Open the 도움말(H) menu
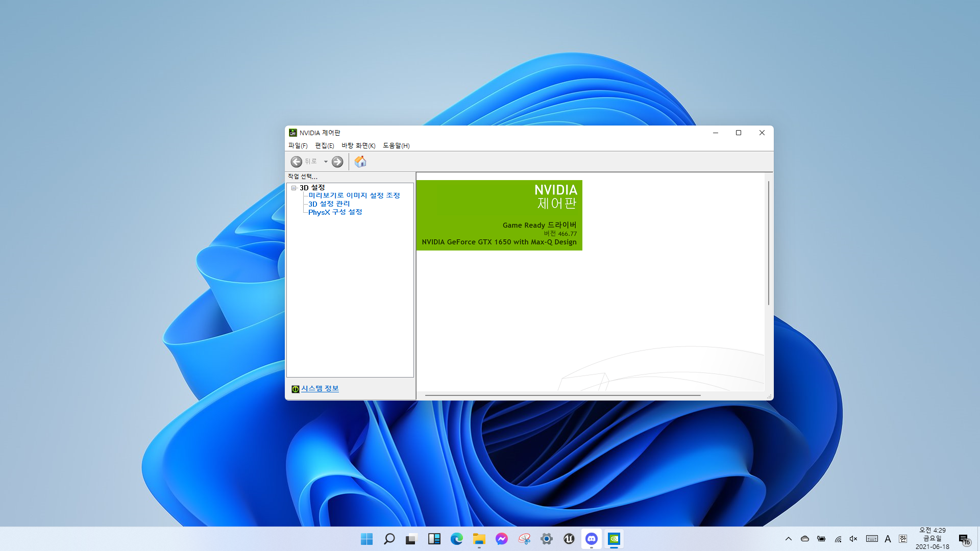Screen dimensions: 980x551 pyautogui.click(x=396, y=146)
